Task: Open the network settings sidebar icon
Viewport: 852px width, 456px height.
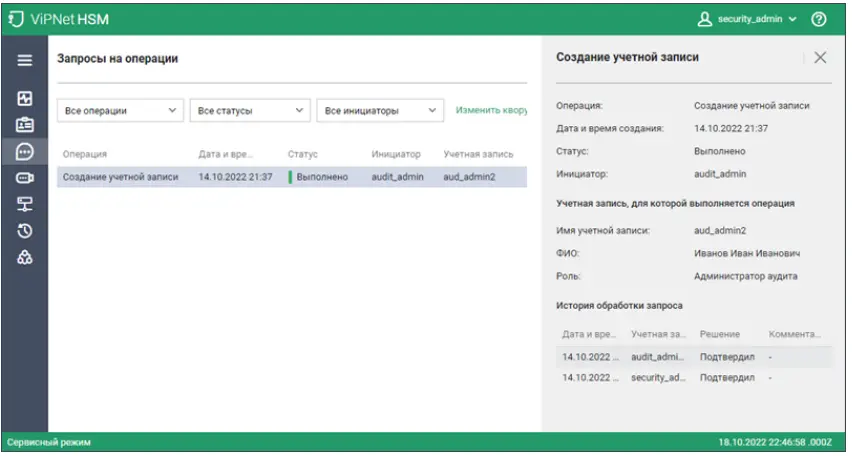Action: 25,204
